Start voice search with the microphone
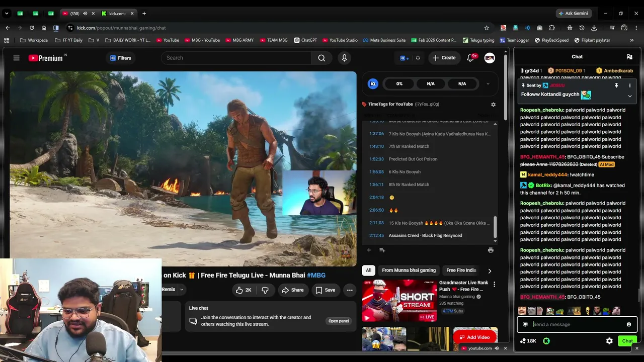 (x=344, y=58)
